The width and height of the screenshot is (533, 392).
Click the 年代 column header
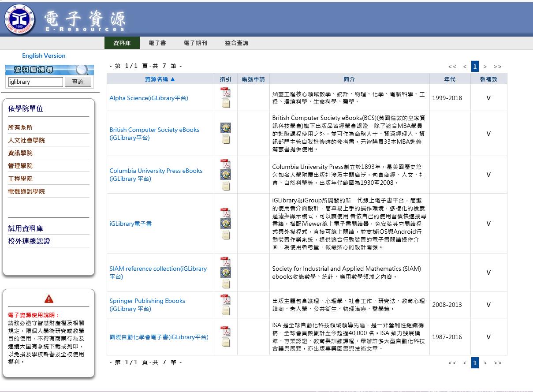click(x=450, y=79)
